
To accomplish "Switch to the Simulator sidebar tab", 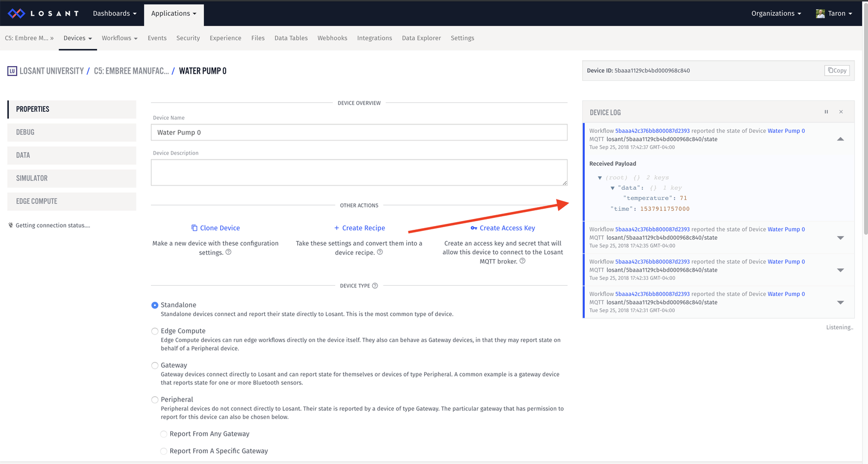I will tap(72, 178).
